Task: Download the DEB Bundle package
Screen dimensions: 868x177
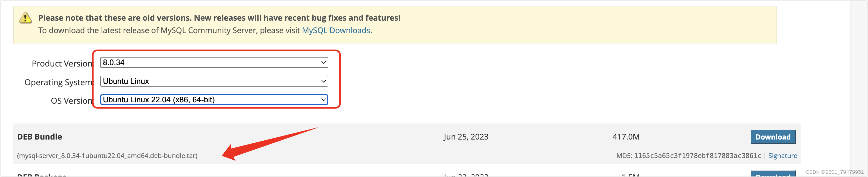Action: click(773, 137)
